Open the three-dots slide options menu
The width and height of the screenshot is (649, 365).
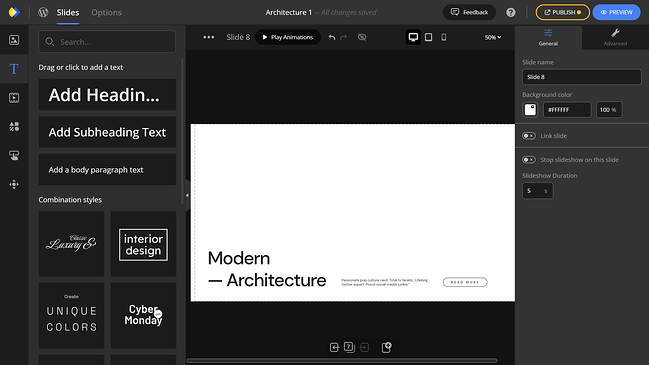coord(209,37)
